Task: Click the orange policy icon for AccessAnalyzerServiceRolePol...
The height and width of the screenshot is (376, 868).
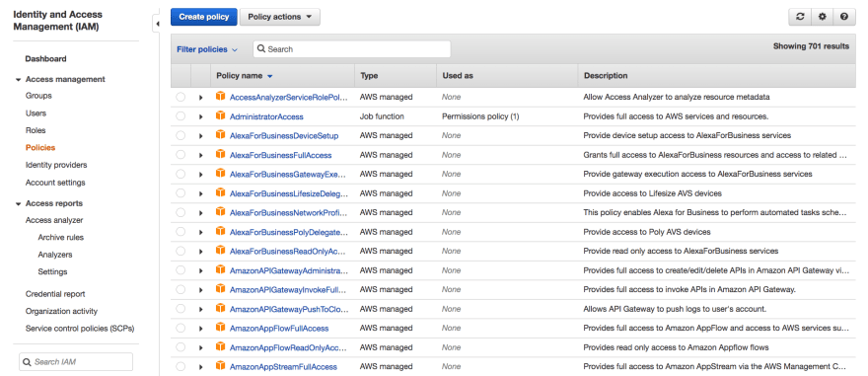Action: [x=220, y=97]
